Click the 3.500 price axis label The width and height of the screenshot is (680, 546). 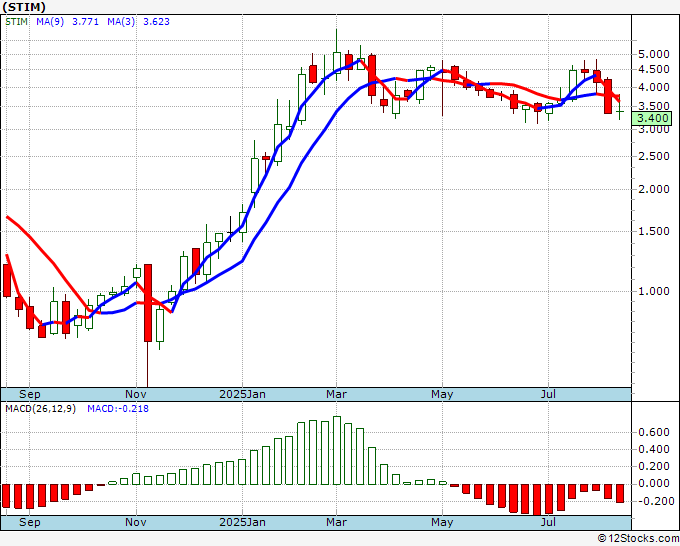pos(654,106)
